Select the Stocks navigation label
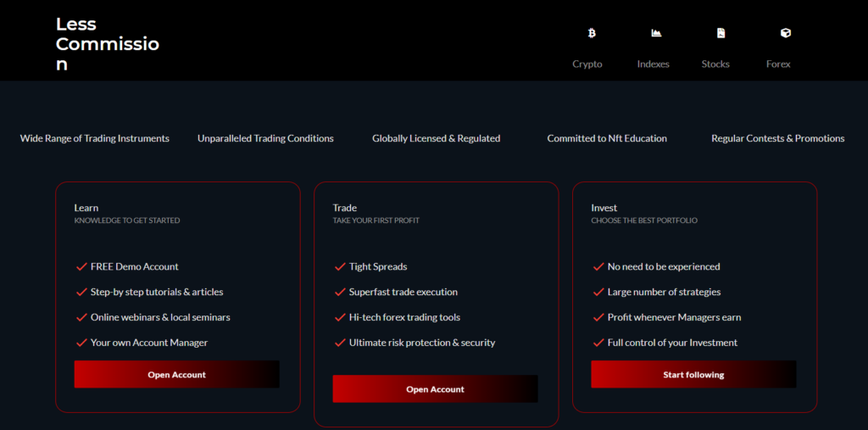Viewport: 868px width, 430px height. [715, 64]
